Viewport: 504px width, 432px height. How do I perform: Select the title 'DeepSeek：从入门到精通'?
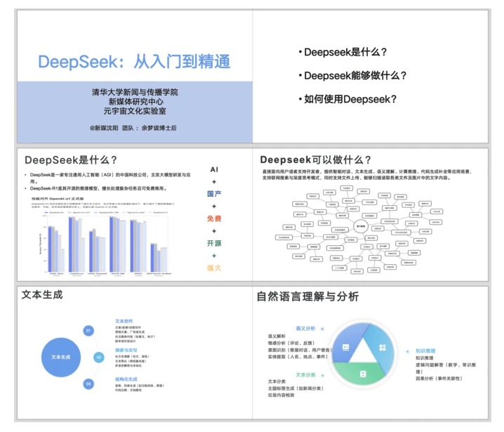(x=134, y=61)
